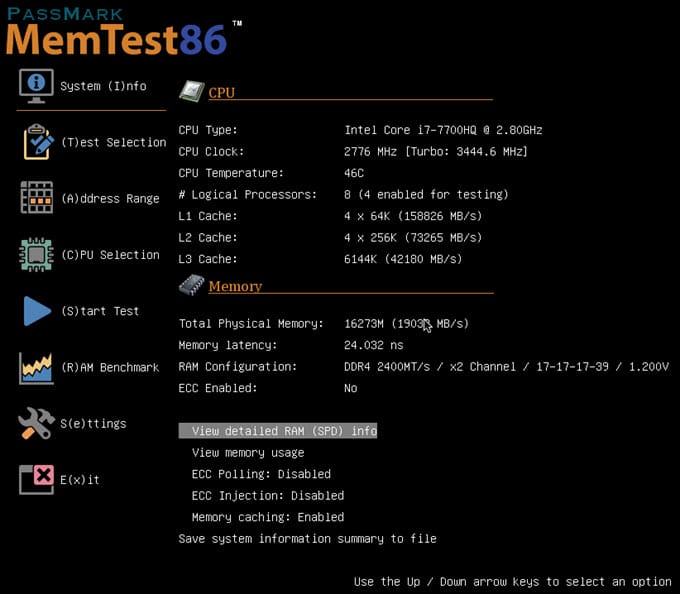Click the Start Test play arrow icon
This screenshot has width=680, height=594.
pyautogui.click(x=37, y=311)
